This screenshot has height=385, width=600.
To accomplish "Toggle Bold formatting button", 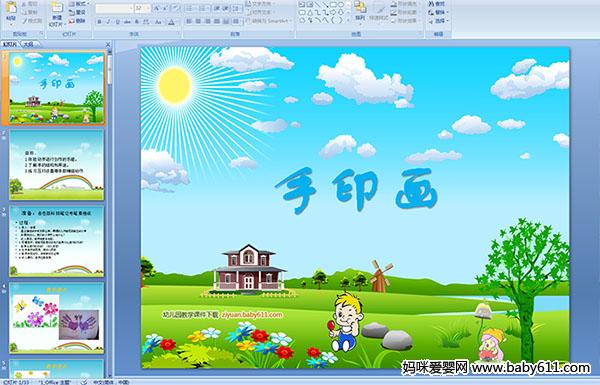I will (99, 22).
